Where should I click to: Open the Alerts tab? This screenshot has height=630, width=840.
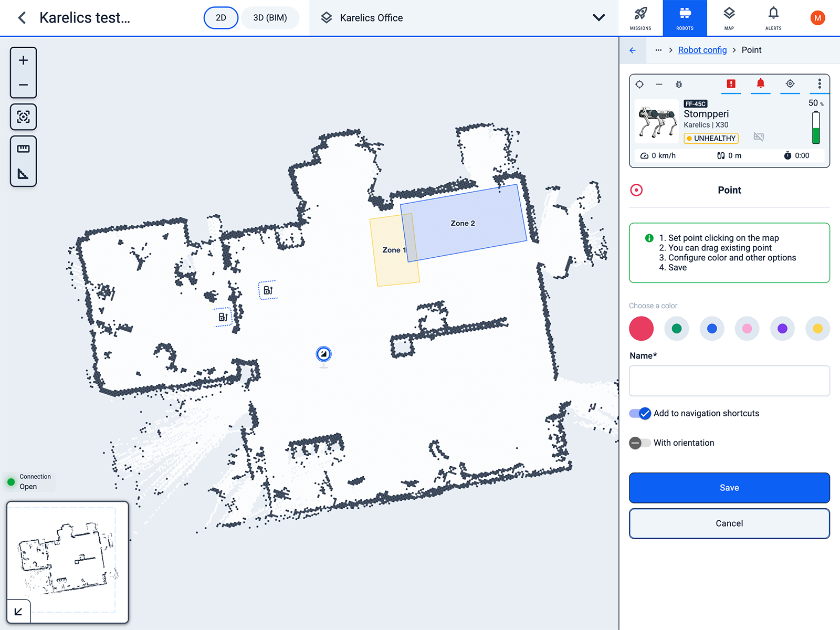tap(773, 18)
